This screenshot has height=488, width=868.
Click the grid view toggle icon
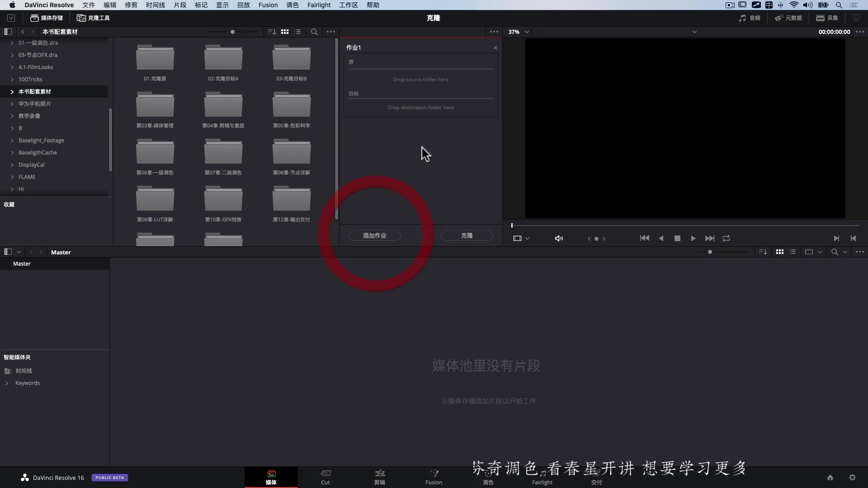click(x=285, y=32)
